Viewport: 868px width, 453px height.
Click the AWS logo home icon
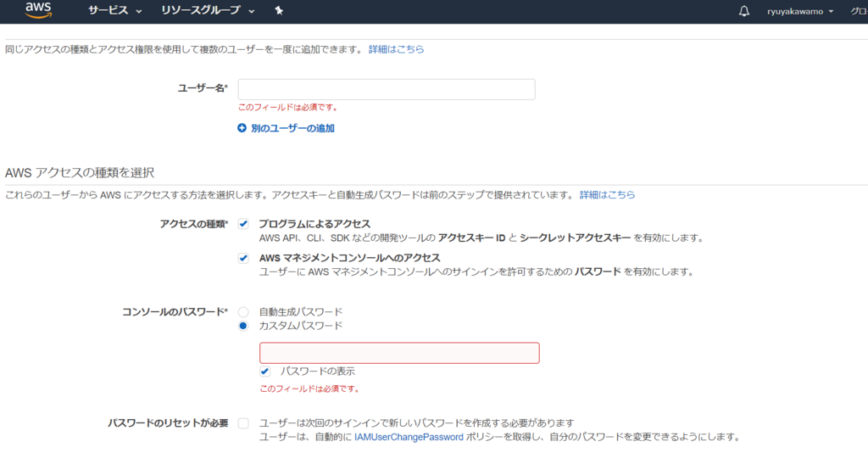[38, 10]
